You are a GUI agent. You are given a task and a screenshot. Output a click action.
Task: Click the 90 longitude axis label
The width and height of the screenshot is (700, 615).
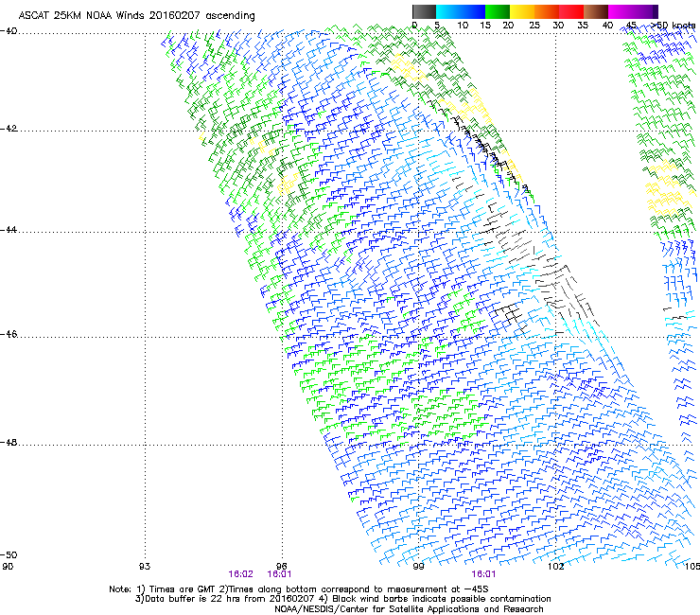click(x=8, y=567)
